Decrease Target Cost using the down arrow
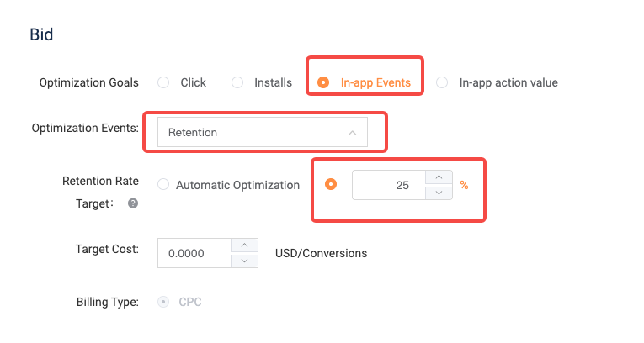Image resolution: width=644 pixels, height=343 pixels. point(244,261)
